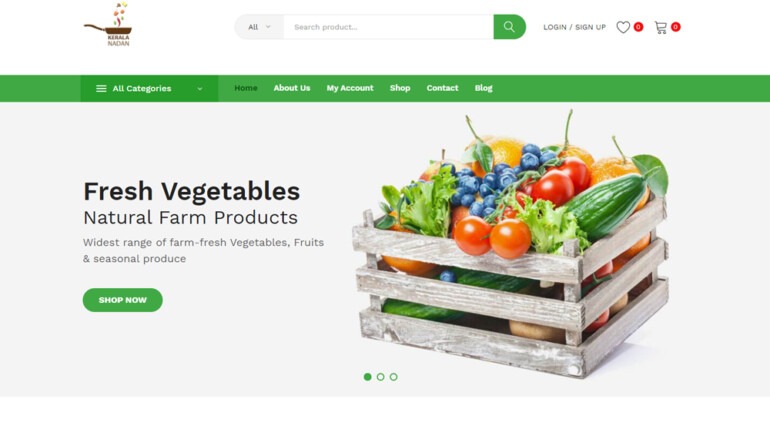Select the second slider dot
Image resolution: width=770 pixels, height=433 pixels.
(381, 377)
